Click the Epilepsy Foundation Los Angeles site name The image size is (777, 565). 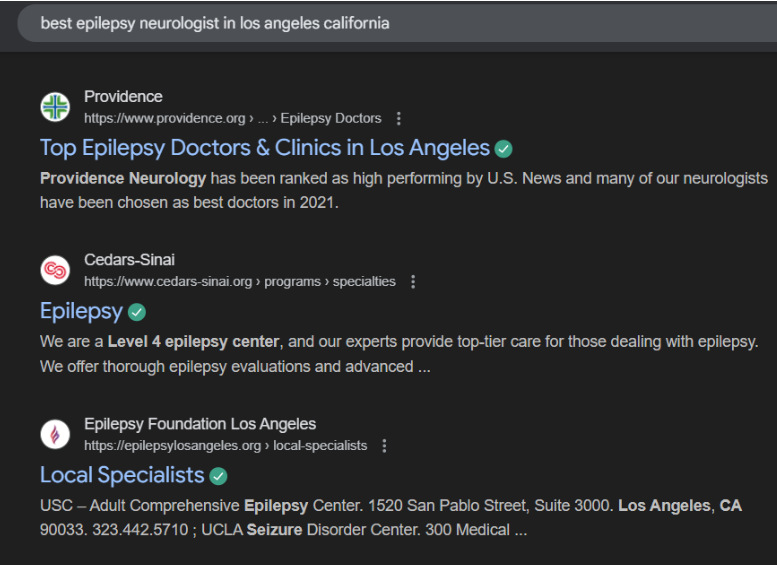point(200,424)
